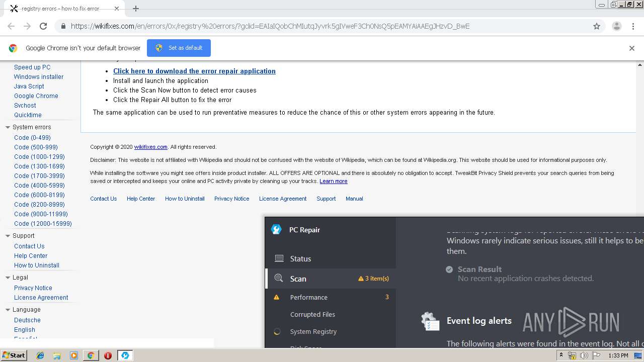Screen dimensions: 644x362
Task: Open a new browser tab
Action: click(136, 9)
